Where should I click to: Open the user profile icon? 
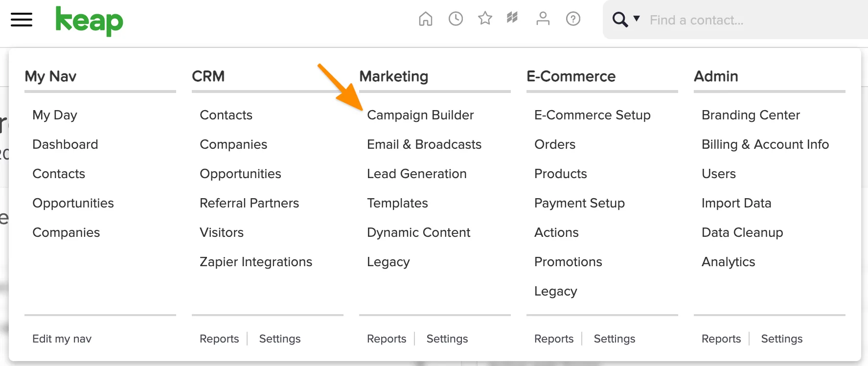[x=543, y=19]
